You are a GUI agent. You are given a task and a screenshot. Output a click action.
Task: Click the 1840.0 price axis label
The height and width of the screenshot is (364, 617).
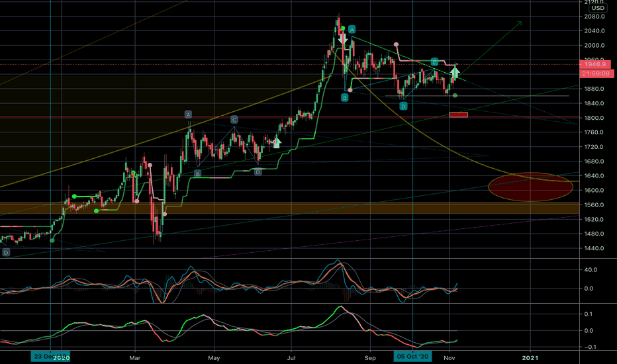click(594, 103)
